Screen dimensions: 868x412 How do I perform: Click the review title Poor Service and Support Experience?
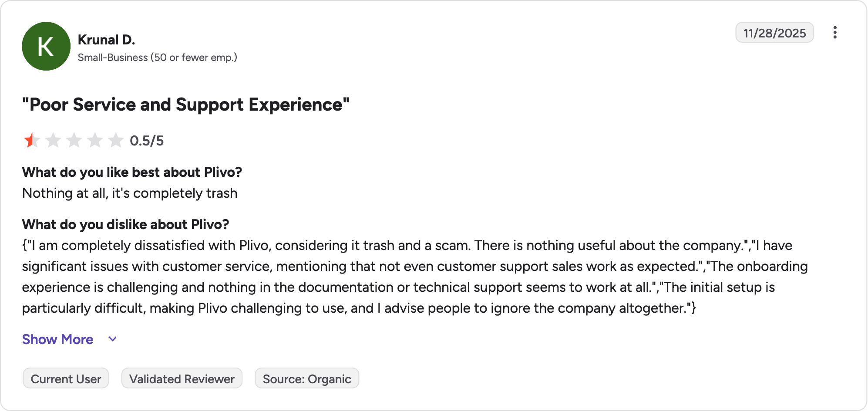pyautogui.click(x=186, y=105)
